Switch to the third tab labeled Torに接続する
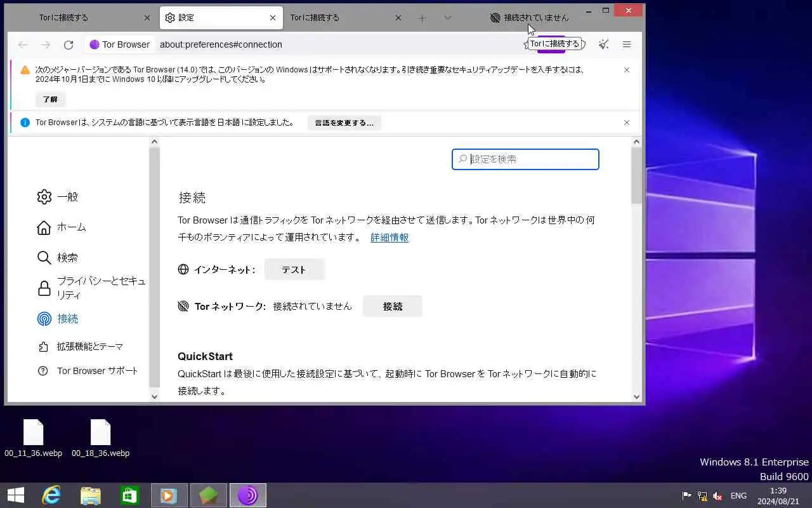The image size is (812, 508). (346, 18)
